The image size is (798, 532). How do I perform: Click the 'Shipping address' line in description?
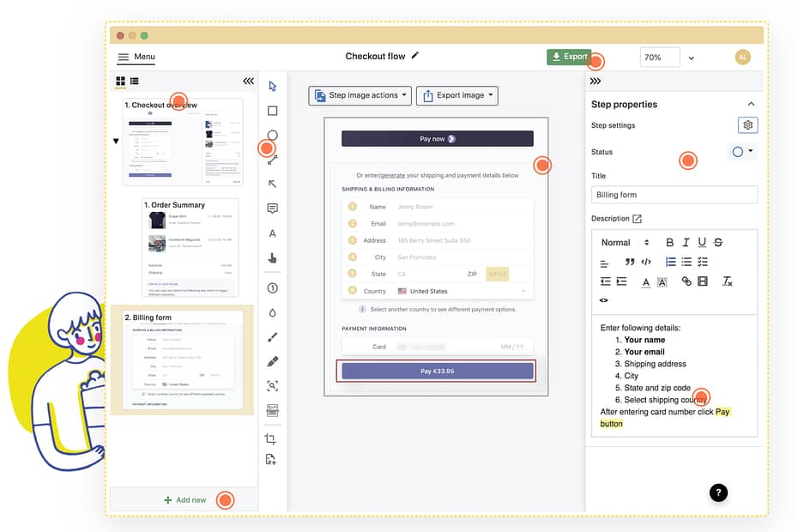655,364
